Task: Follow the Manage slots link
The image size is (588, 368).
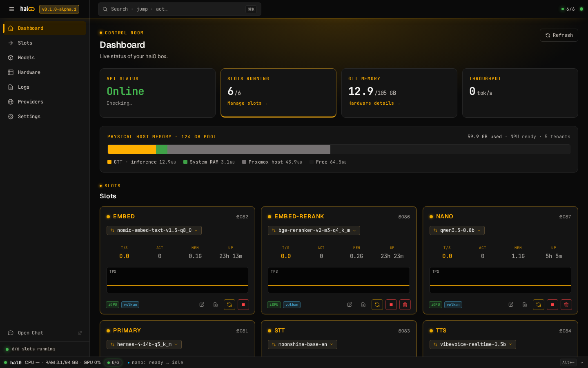Action: click(247, 103)
